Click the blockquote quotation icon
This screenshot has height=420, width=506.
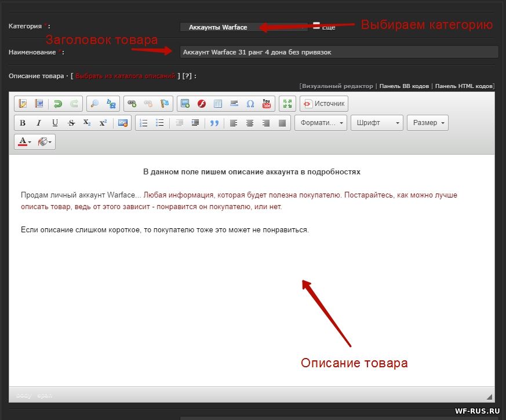pyautogui.click(x=214, y=123)
